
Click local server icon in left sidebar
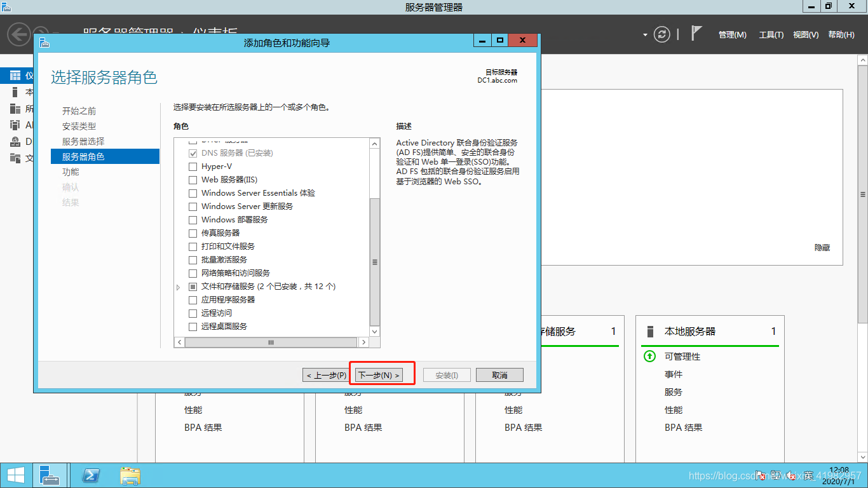(15, 92)
